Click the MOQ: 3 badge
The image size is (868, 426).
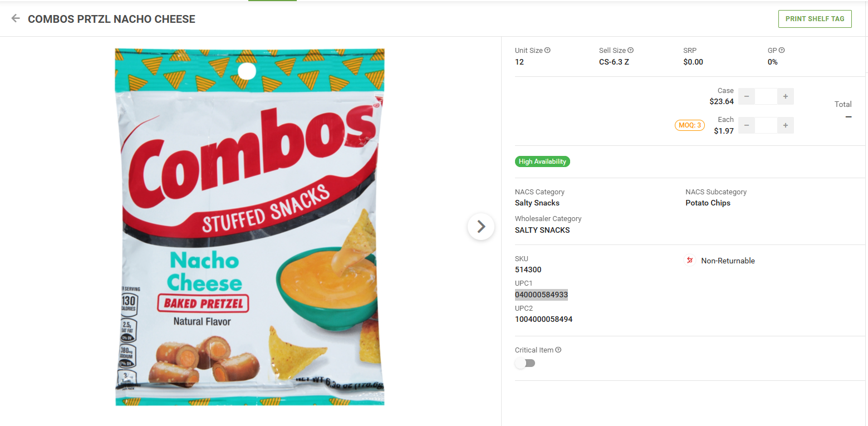[x=690, y=125]
